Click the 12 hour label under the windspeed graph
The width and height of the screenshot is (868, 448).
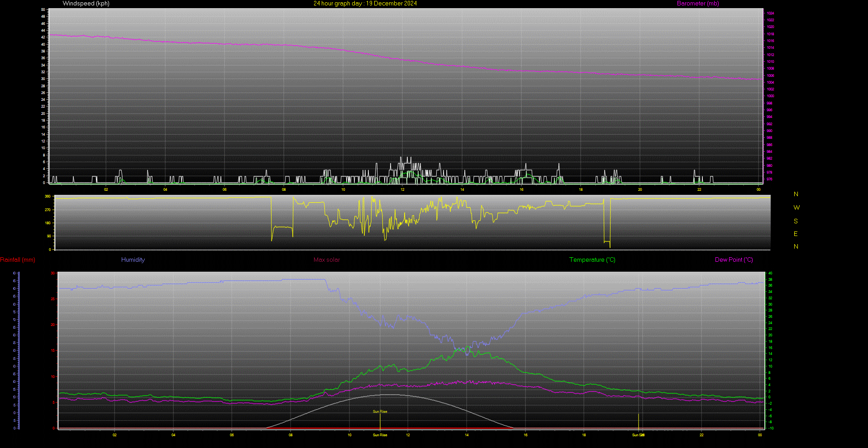(x=402, y=189)
